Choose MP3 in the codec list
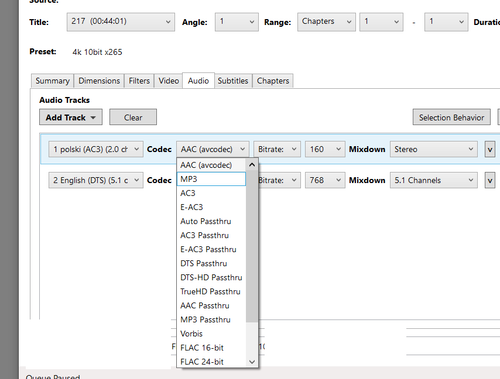This screenshot has width=500, height=379. coord(211,179)
